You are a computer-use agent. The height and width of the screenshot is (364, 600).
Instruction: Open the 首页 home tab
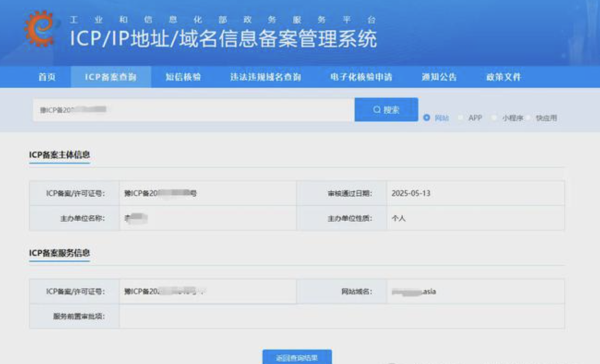tap(47, 77)
